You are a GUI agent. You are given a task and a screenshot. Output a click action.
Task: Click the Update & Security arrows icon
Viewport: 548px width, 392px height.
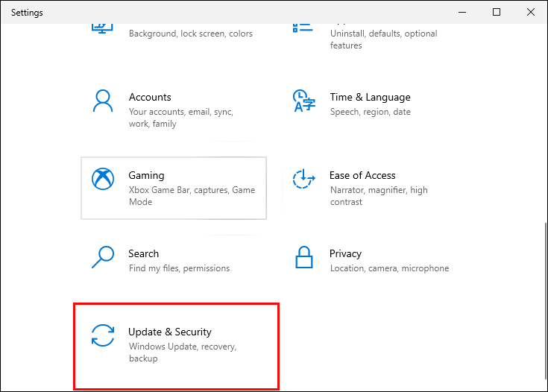click(x=102, y=336)
